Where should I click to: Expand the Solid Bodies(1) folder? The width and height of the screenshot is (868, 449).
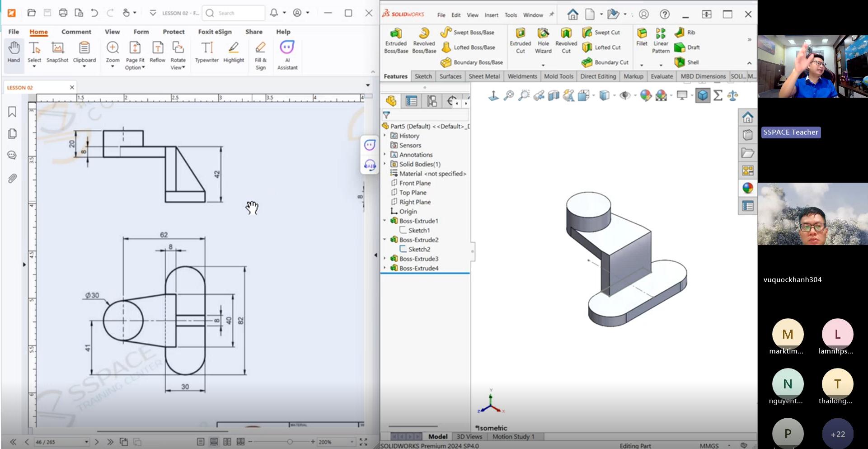pyautogui.click(x=385, y=164)
